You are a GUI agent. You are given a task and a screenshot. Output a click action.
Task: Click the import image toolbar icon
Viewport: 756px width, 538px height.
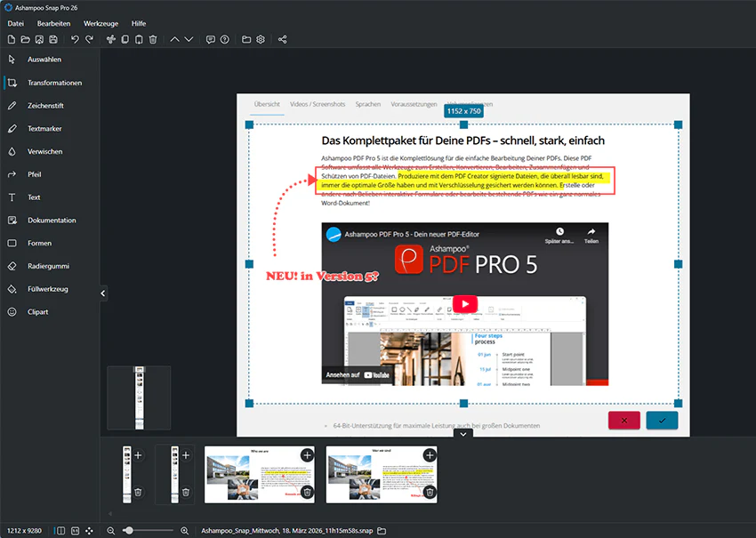pos(39,39)
